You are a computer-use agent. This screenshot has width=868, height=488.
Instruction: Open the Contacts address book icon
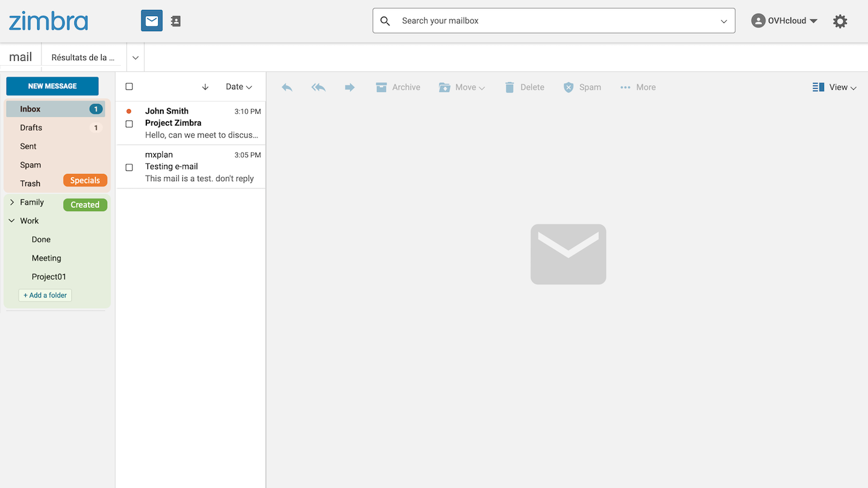(x=176, y=21)
